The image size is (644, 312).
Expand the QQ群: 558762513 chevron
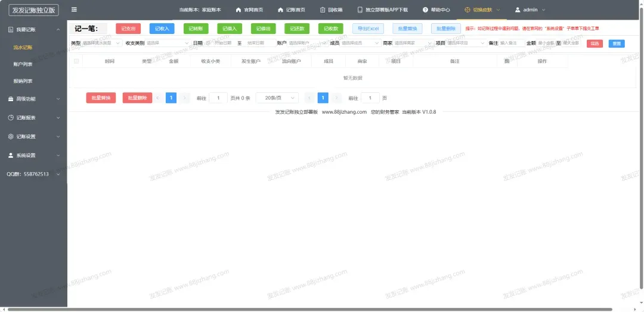[x=58, y=174]
